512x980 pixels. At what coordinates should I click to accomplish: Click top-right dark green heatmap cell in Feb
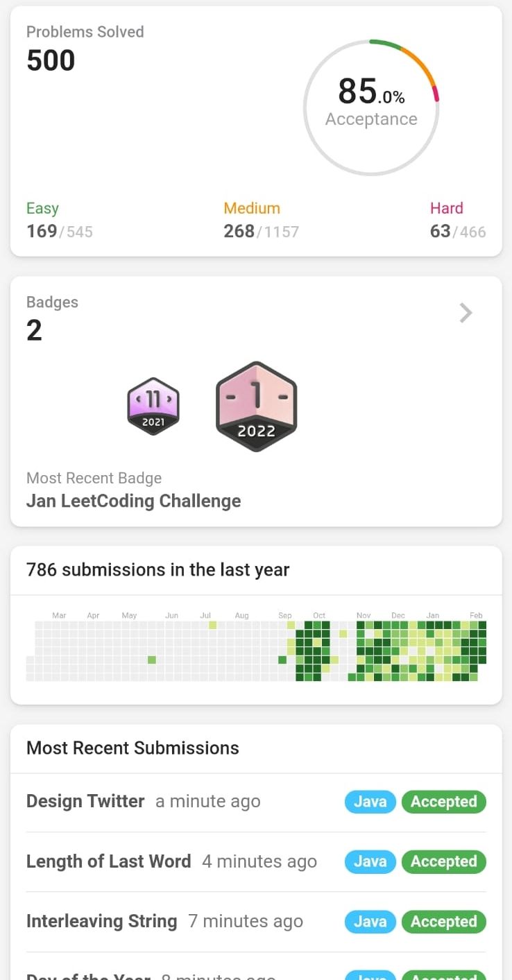[x=482, y=625]
